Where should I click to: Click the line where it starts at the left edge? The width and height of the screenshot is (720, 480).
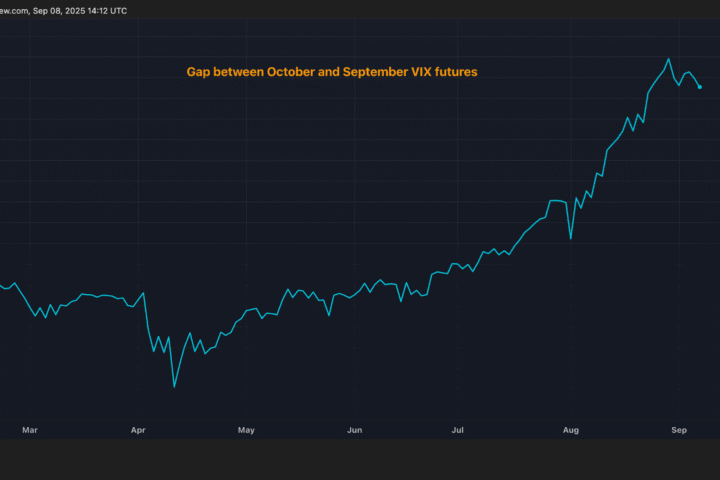click(2, 286)
